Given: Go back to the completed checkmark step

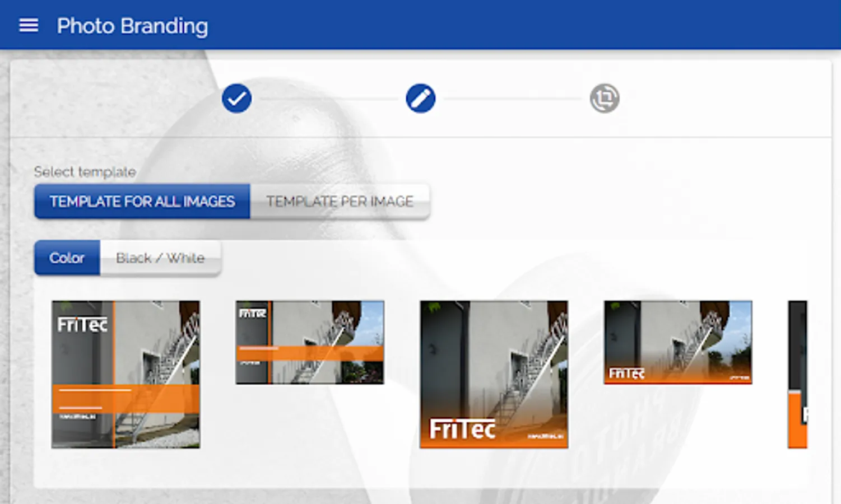Looking at the screenshot, I should pos(236,99).
